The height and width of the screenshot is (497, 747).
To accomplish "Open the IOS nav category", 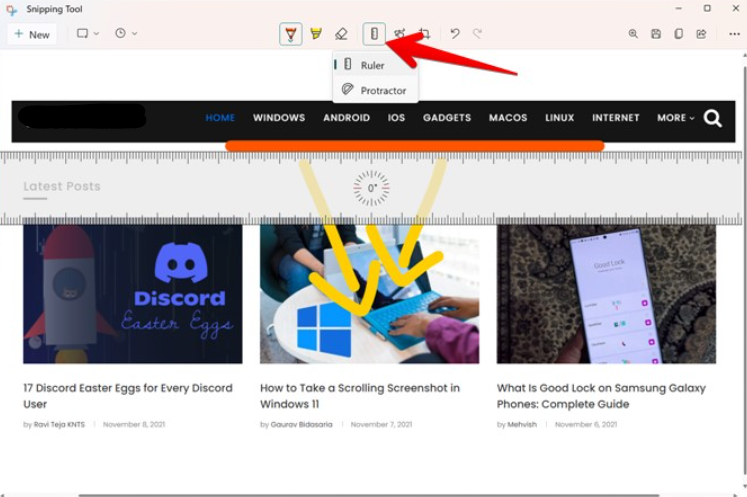I will pyautogui.click(x=396, y=118).
